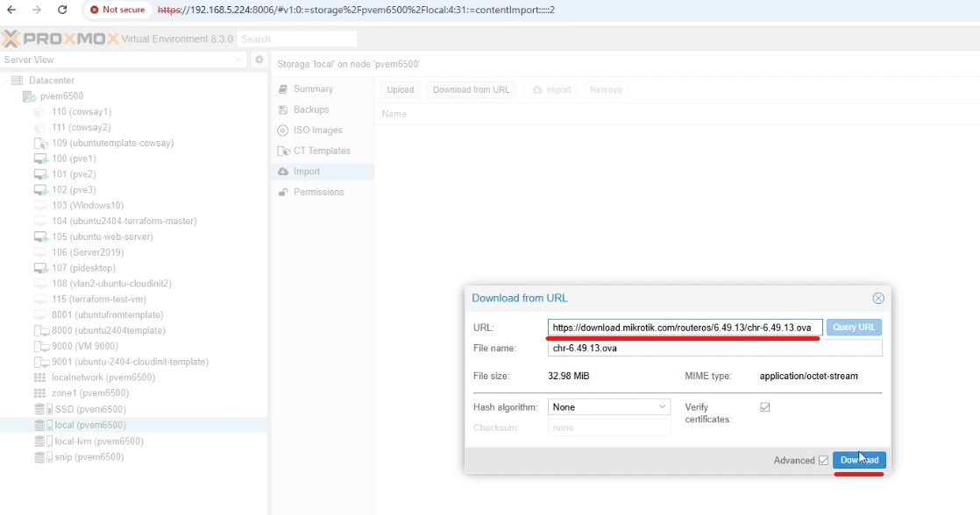Open the Summary tab
Screen dimensions: 980x515
tap(323, 88)
